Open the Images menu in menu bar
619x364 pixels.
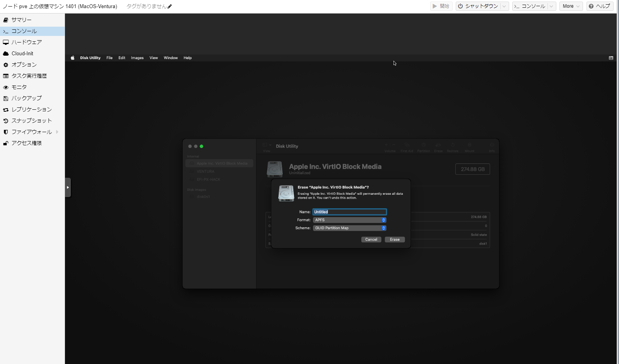[137, 58]
